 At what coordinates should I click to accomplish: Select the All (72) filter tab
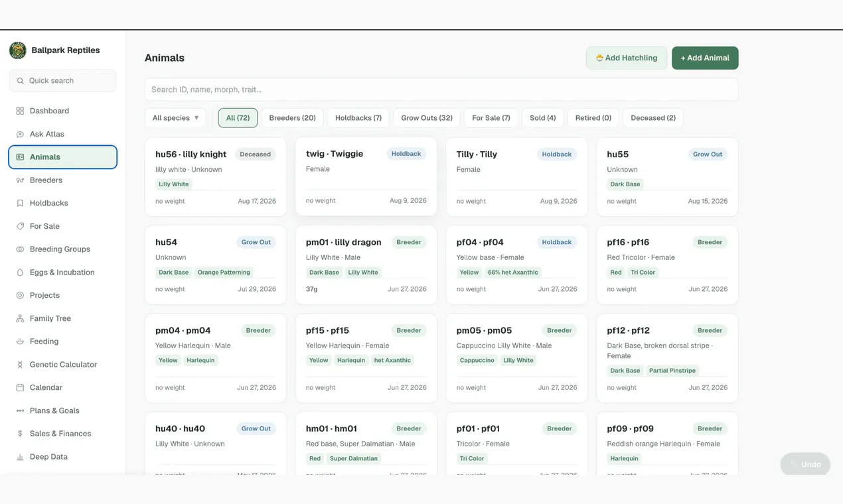[238, 118]
